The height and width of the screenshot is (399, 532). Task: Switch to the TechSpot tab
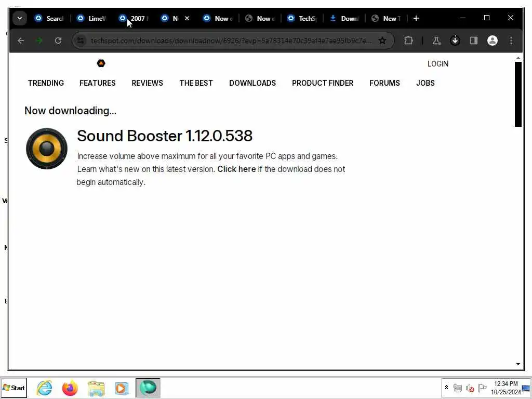tap(302, 18)
